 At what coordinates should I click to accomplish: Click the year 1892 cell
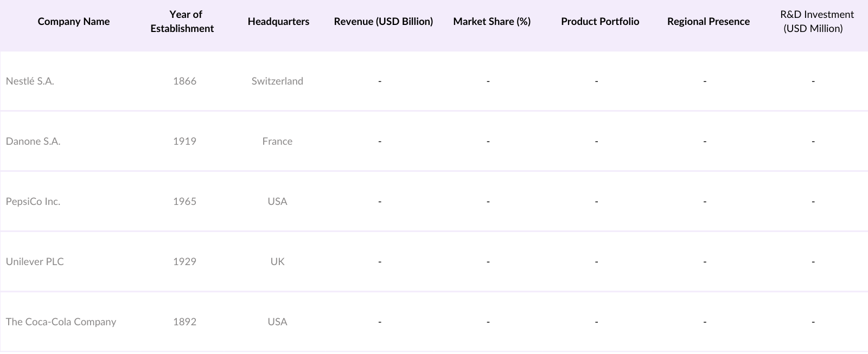(x=184, y=322)
